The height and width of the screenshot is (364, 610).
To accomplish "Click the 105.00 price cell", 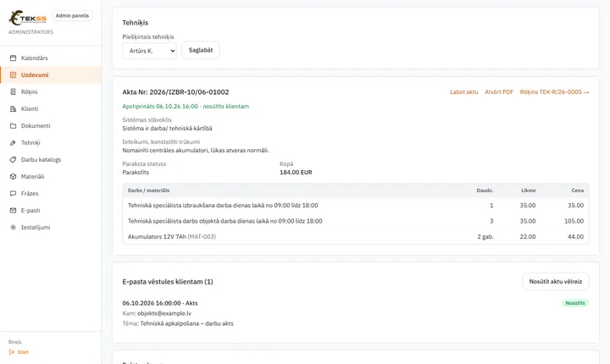I will tap(574, 221).
